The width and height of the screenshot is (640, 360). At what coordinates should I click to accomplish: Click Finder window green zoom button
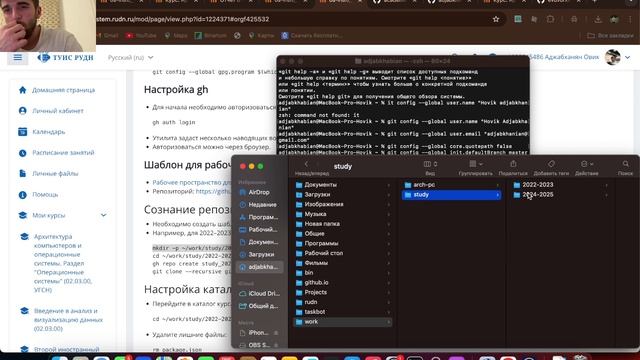pos(260,166)
